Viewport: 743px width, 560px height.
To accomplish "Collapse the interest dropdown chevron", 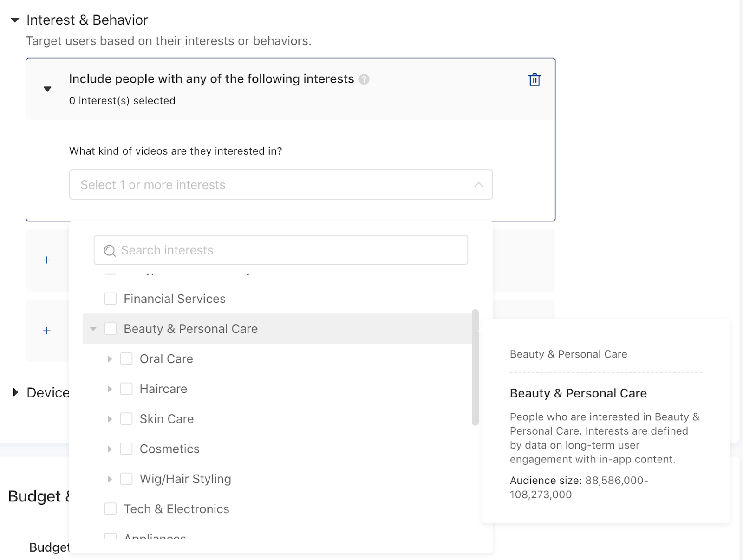I will coord(478,185).
